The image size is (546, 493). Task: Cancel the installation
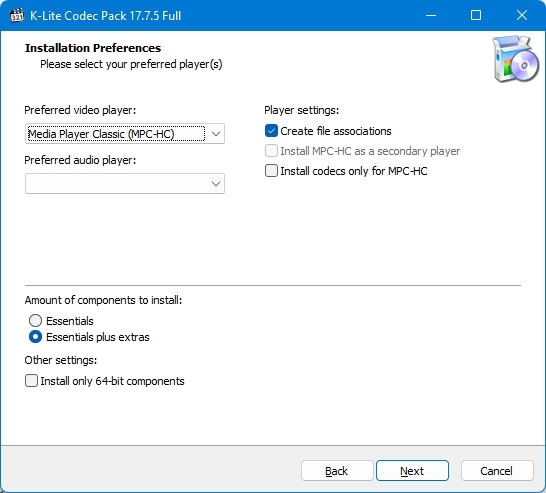pyautogui.click(x=497, y=471)
